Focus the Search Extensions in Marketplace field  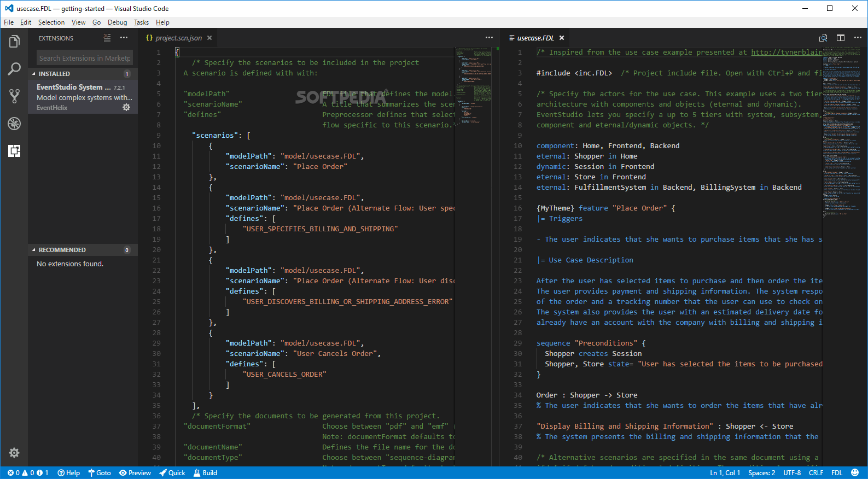pyautogui.click(x=85, y=58)
